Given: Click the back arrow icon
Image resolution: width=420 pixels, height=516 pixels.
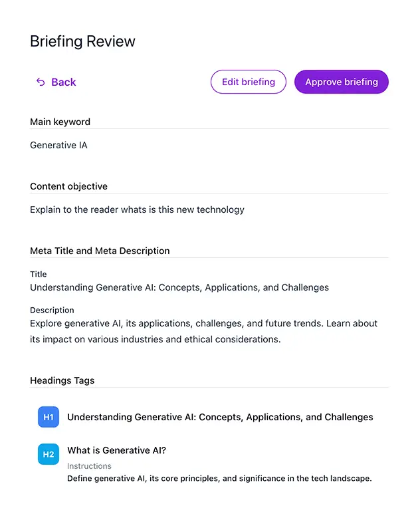Looking at the screenshot, I should point(41,82).
